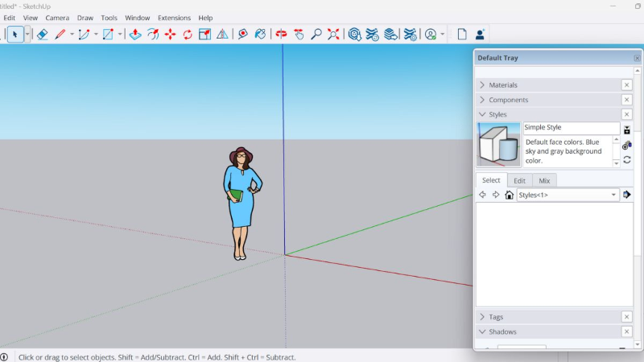Click the current style preview thumbnail

(x=498, y=145)
